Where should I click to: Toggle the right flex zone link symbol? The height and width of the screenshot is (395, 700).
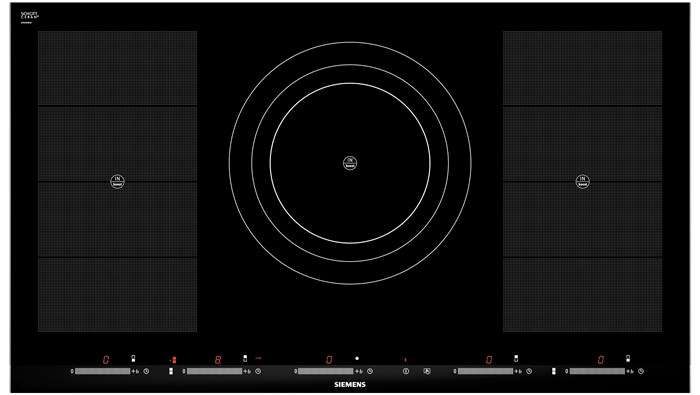click(554, 371)
